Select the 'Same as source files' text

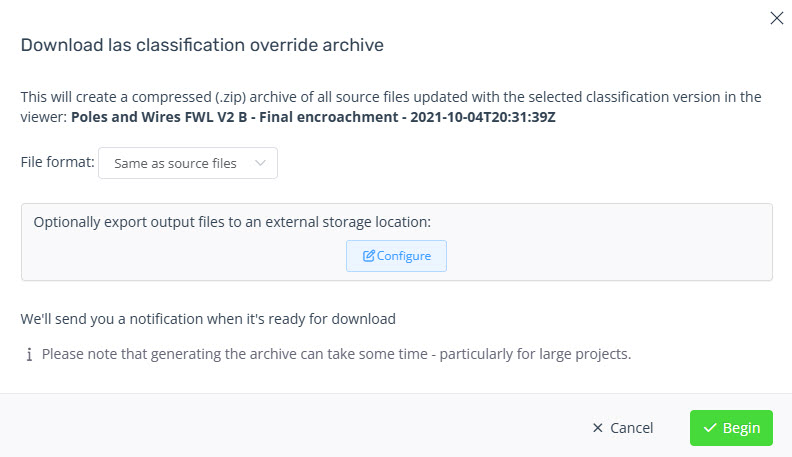tap(175, 163)
